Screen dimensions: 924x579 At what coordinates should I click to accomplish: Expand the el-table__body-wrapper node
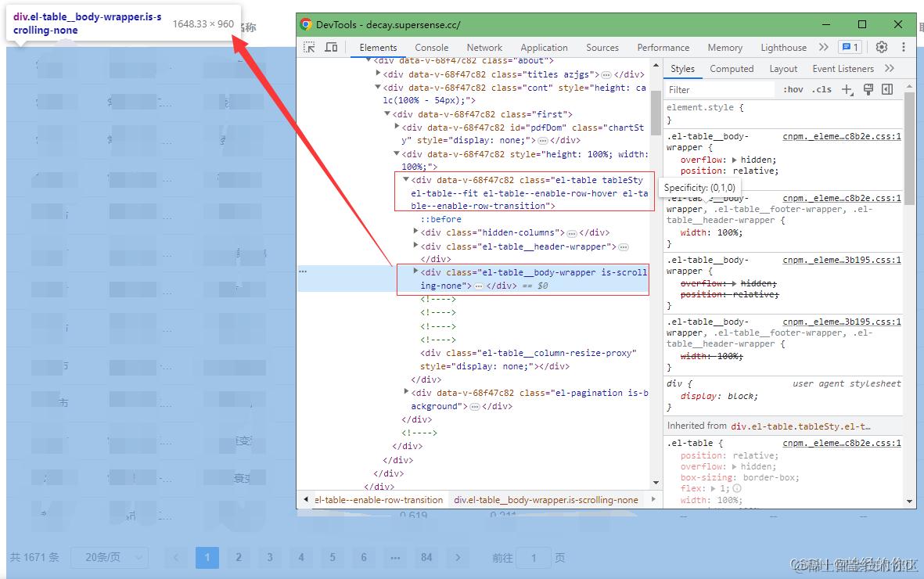(415, 272)
